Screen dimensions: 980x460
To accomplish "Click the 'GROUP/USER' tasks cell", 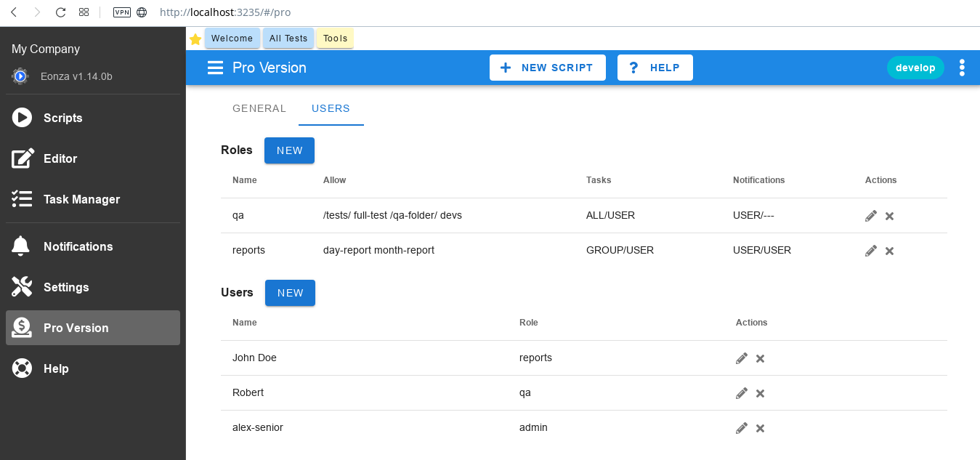I will coord(620,250).
